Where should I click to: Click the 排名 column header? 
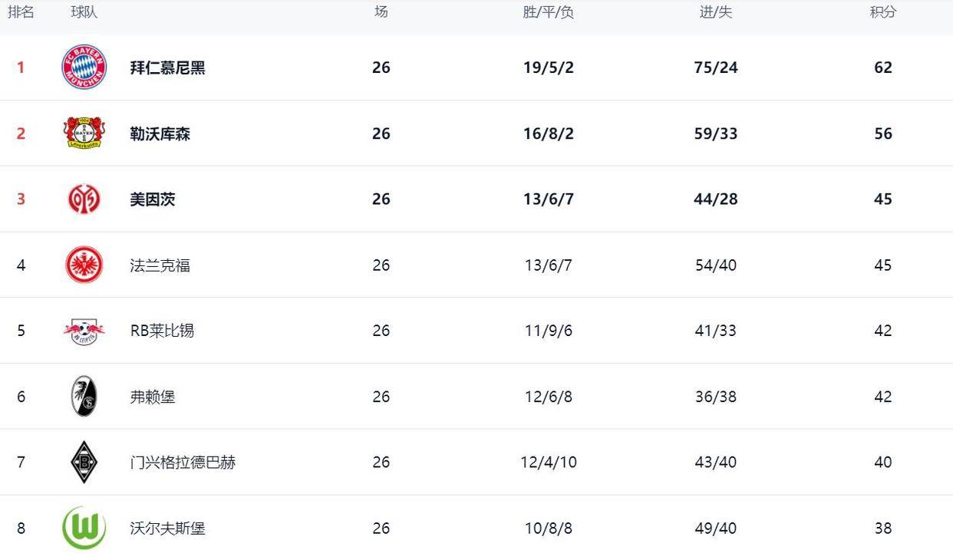point(21,12)
